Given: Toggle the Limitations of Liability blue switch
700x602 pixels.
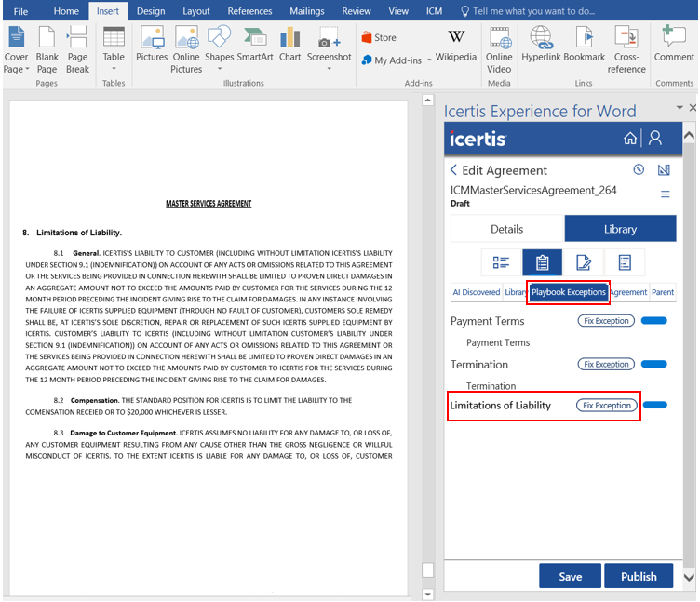Looking at the screenshot, I should click(655, 406).
